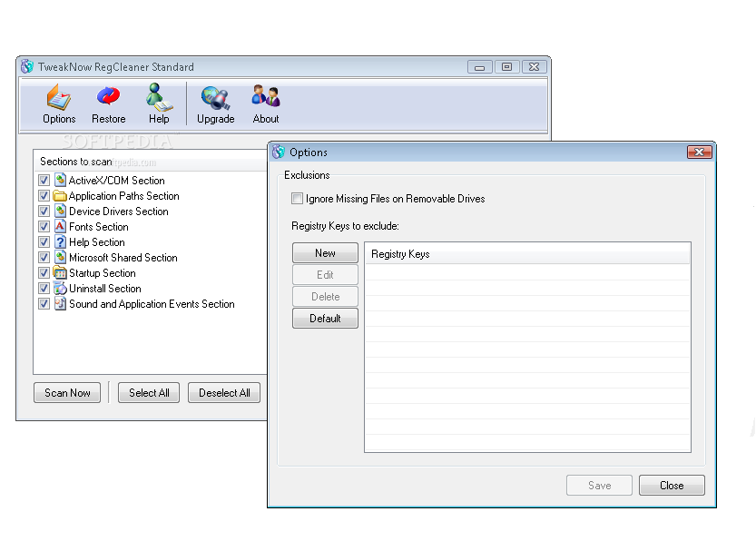Click the Select All button

pyautogui.click(x=149, y=393)
